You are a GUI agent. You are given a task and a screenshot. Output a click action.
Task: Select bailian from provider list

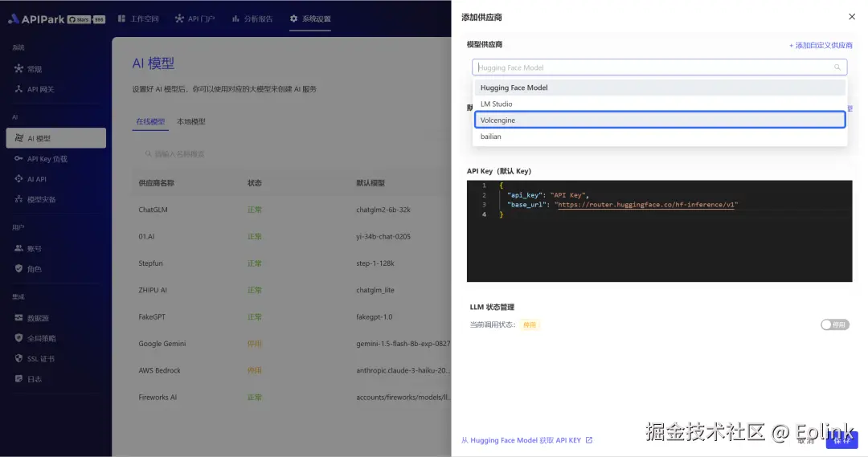point(660,137)
